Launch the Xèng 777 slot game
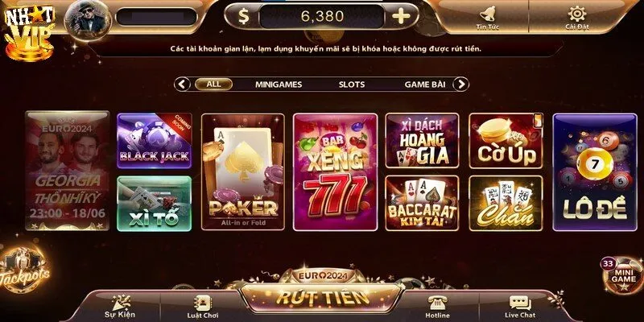This screenshot has height=322, width=644. 335,172
